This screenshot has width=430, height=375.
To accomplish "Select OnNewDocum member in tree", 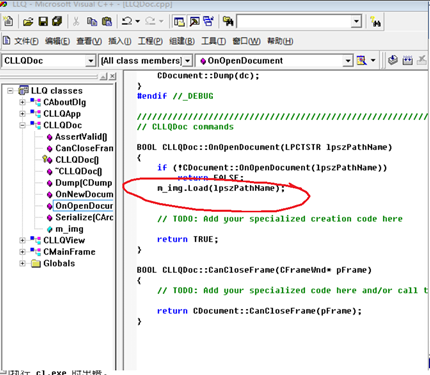I will [84, 194].
